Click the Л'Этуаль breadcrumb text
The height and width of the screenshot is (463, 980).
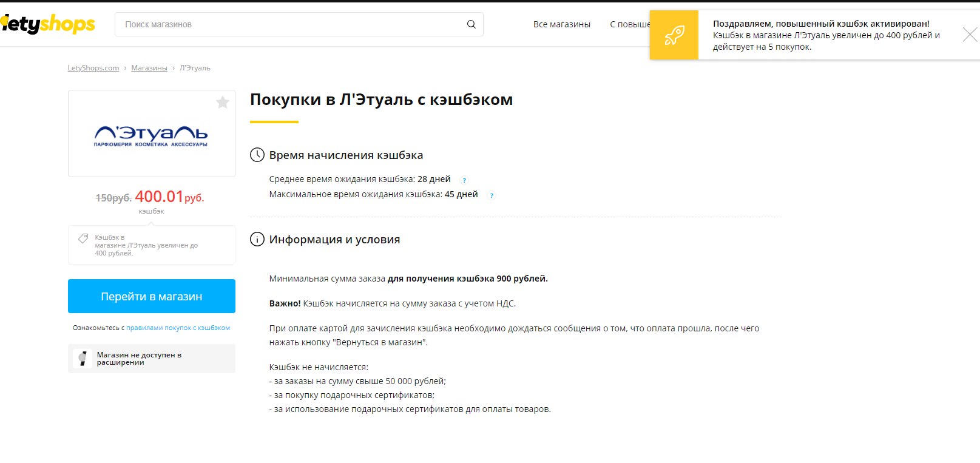[x=195, y=68]
